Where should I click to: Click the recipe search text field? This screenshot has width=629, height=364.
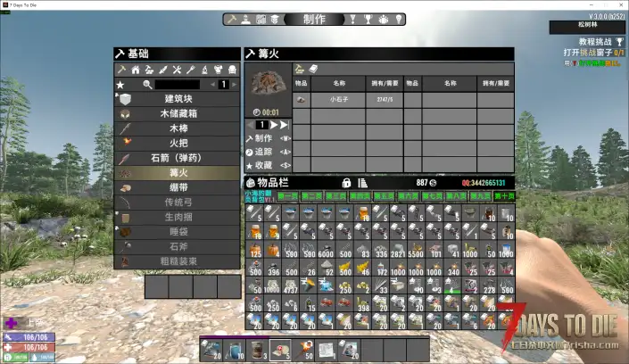coord(178,85)
